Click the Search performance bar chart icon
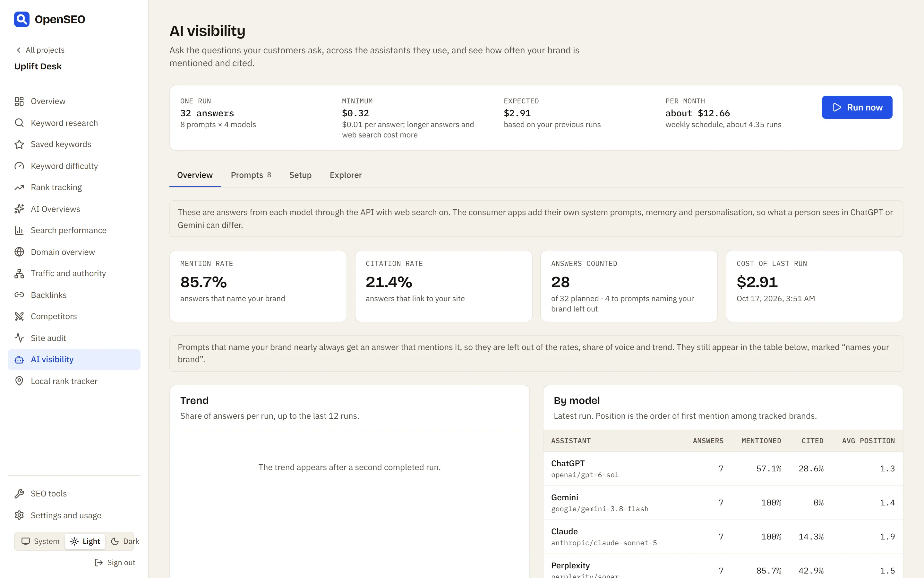The width and height of the screenshot is (924, 578). point(19,230)
